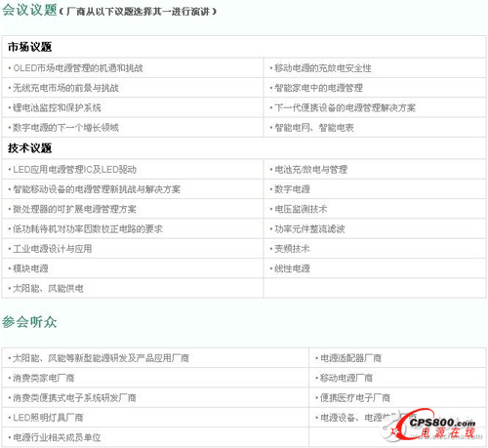Select 太阳能、风能供电 topic

(48, 288)
